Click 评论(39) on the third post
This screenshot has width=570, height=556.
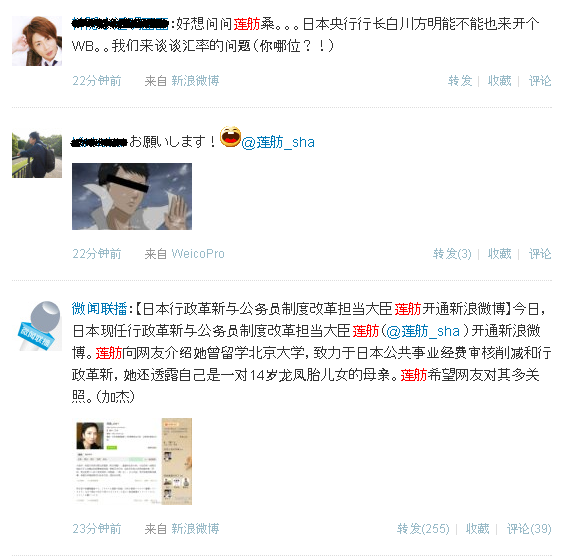529,529
